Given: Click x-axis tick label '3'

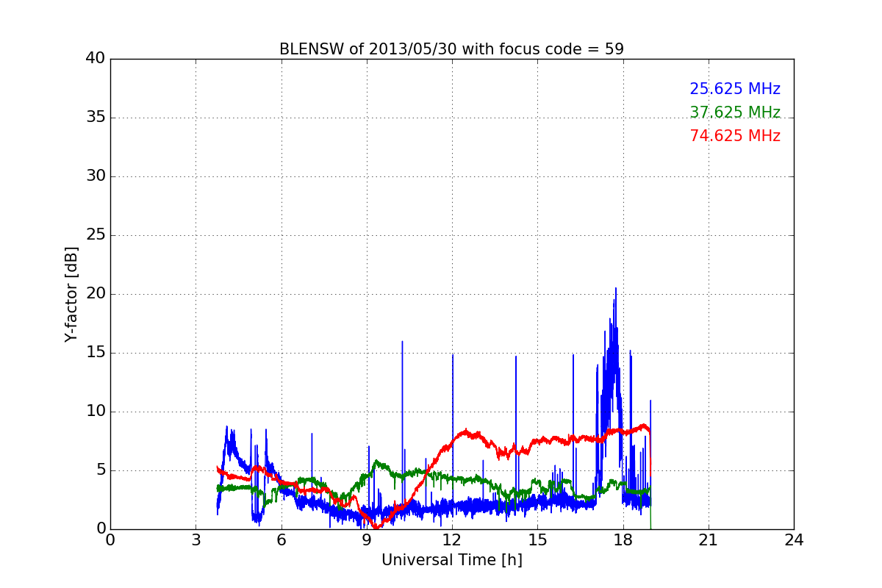Looking at the screenshot, I should 196,540.
